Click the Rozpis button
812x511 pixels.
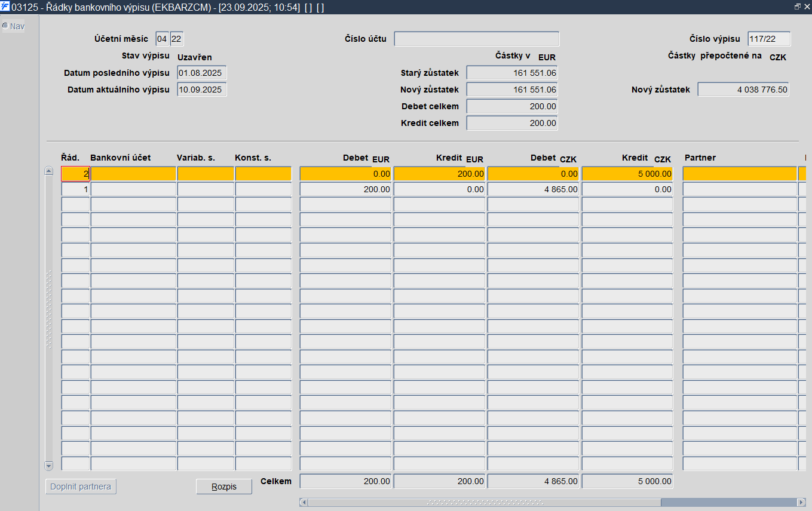pyautogui.click(x=224, y=487)
